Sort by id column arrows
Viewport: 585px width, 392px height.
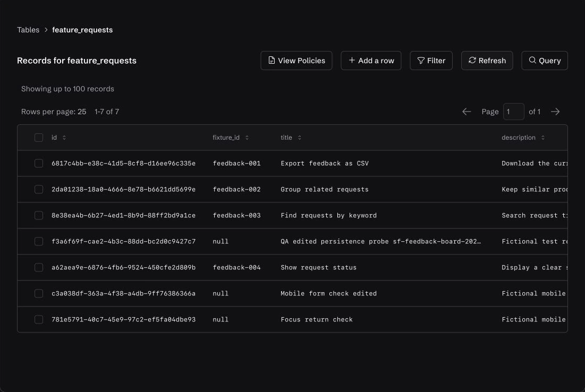point(64,138)
